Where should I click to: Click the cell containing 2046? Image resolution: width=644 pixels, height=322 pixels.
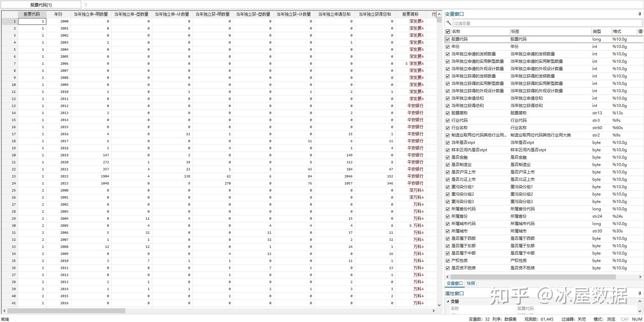coord(334,176)
